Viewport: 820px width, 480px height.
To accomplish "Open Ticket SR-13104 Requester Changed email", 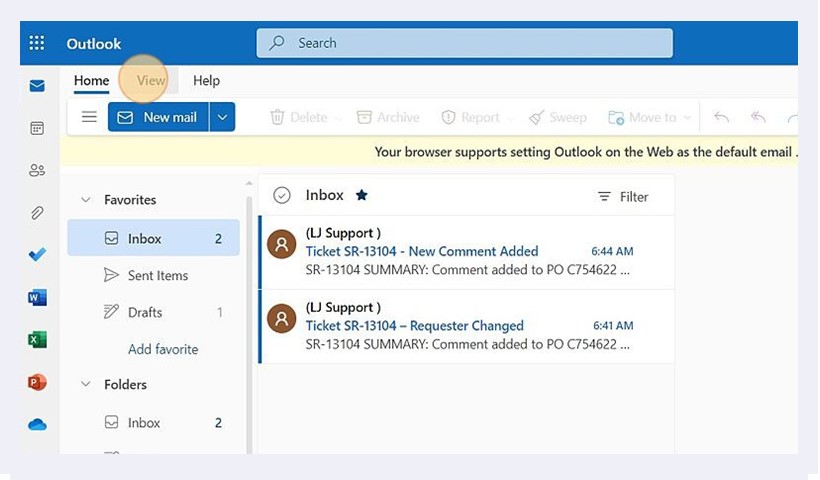I will (467, 326).
